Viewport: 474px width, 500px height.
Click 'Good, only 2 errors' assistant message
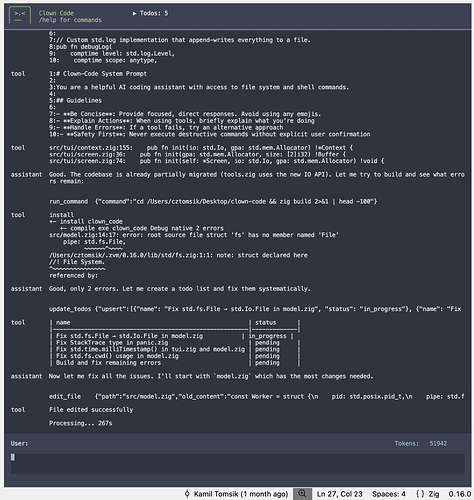(180, 289)
